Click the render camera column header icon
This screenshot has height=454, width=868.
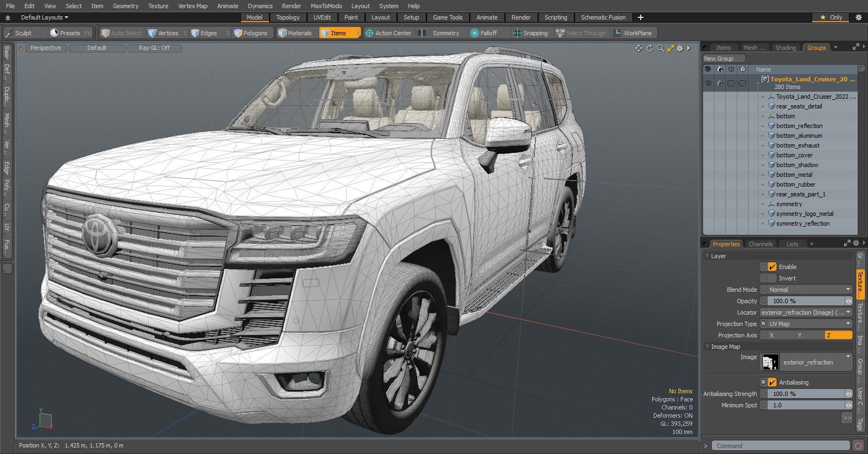coord(719,69)
